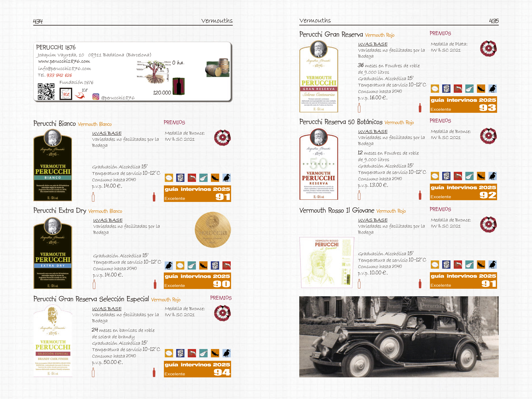The image size is (532, 399).
Task: Click the info@perucchi1876.com email address
Action: click(x=64, y=69)
